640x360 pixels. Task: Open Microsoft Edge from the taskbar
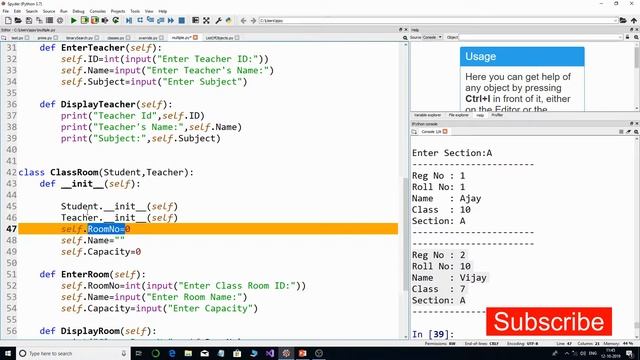(x=172, y=353)
